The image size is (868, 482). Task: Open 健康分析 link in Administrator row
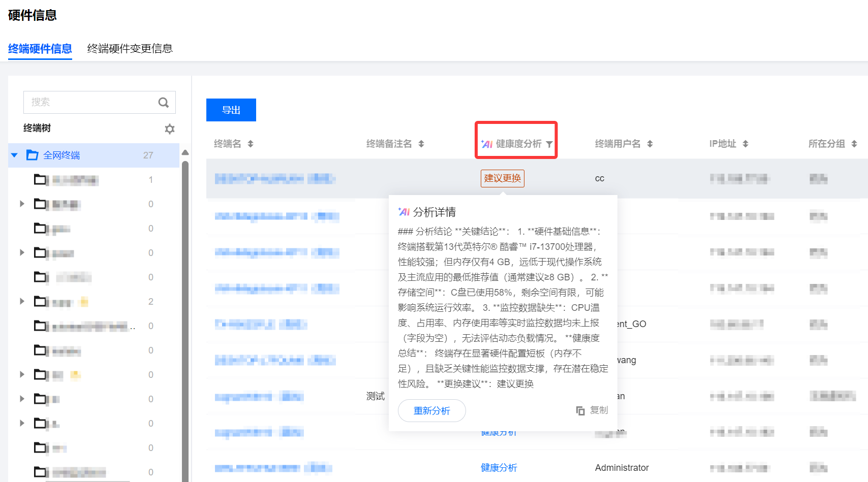click(499, 468)
